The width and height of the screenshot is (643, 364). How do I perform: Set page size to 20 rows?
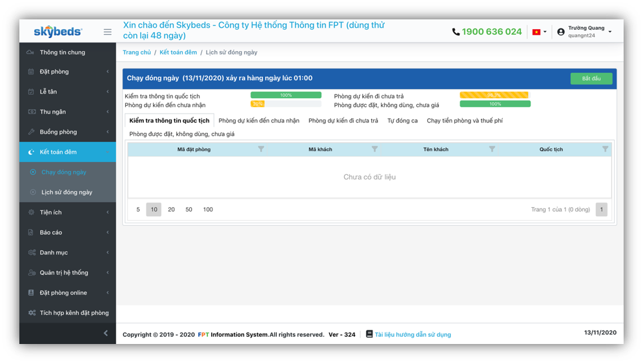(171, 209)
